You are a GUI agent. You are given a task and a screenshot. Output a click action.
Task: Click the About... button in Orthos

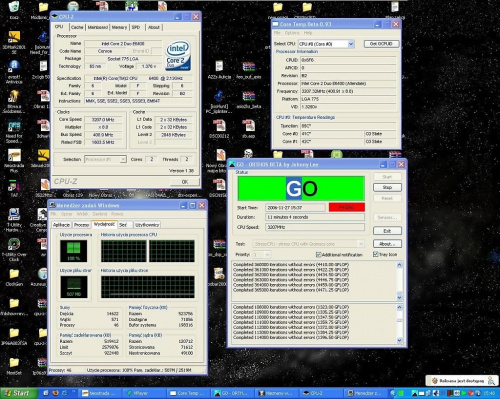(x=387, y=244)
